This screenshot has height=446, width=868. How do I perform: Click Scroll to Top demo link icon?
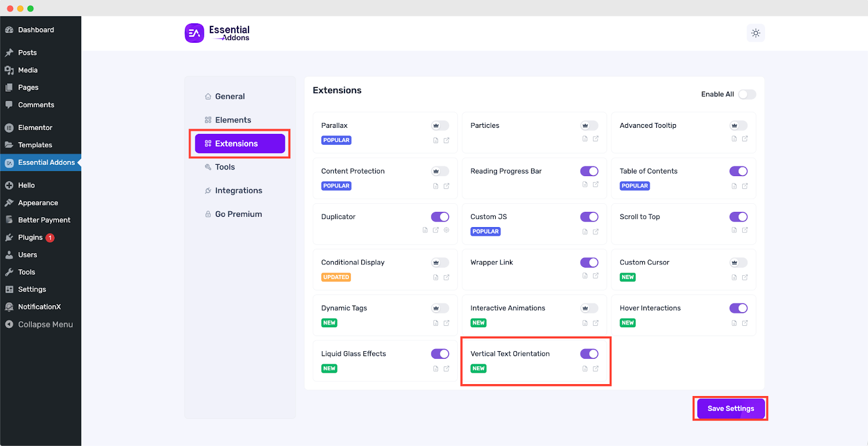point(745,230)
